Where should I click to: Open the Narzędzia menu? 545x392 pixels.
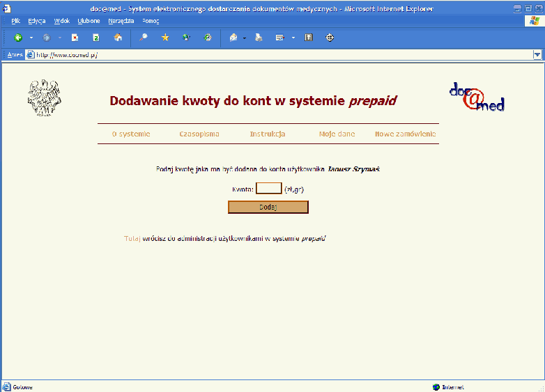point(121,21)
